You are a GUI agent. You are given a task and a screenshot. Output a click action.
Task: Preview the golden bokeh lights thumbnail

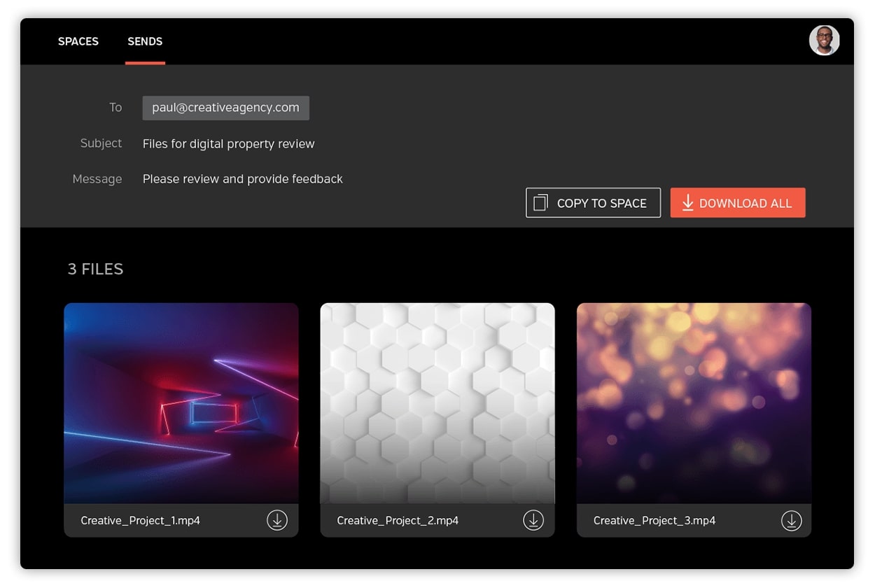[694, 402]
